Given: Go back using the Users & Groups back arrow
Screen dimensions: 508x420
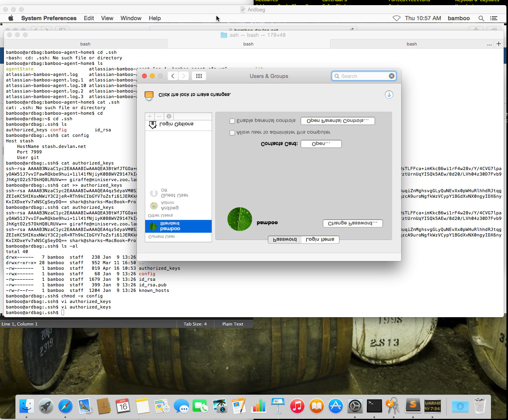Looking at the screenshot, I should click(x=173, y=76).
